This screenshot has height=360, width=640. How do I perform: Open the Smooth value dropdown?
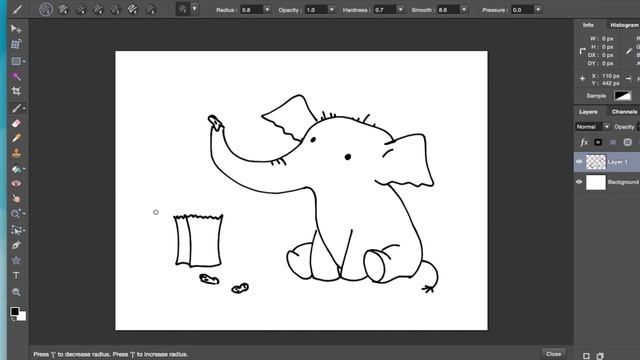coord(464,9)
